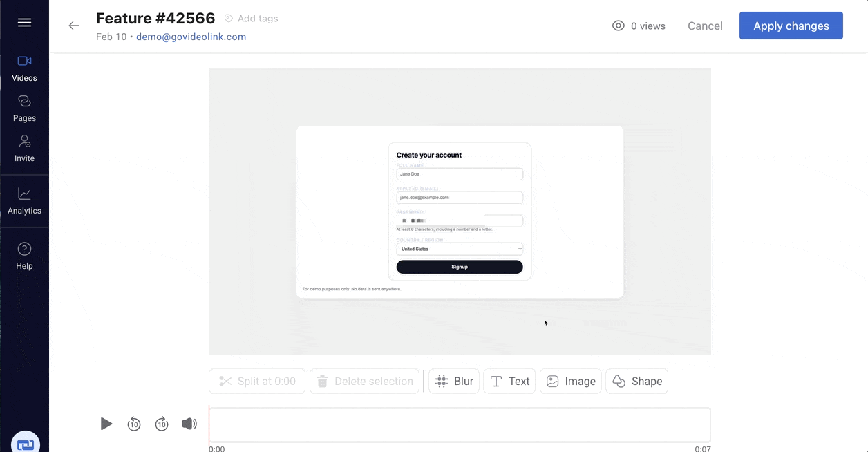Navigate back with the arrow button
This screenshot has width=868, height=452.
click(x=74, y=26)
